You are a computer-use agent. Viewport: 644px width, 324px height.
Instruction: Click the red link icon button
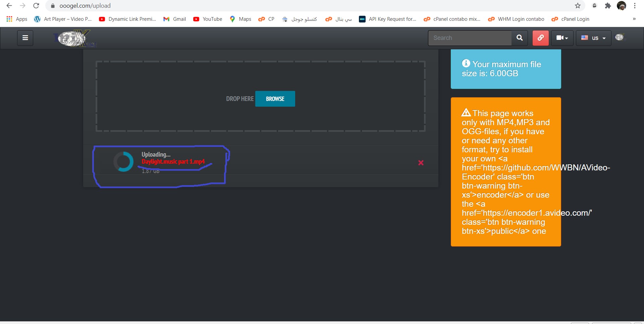(541, 38)
